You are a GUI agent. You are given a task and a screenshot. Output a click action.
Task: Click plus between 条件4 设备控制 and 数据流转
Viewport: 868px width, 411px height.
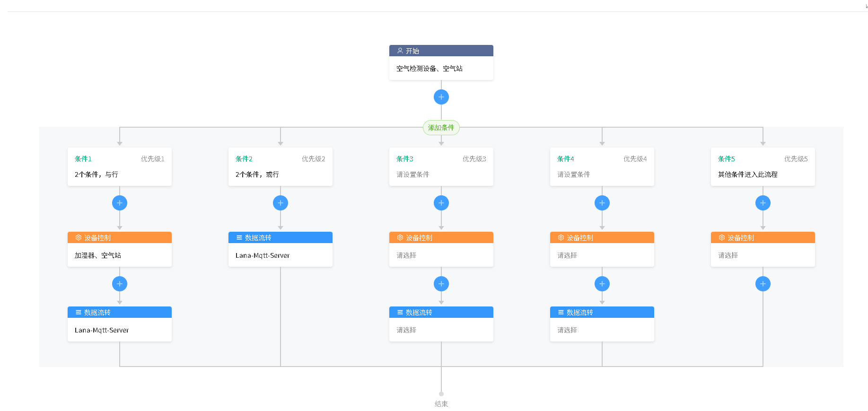click(602, 284)
